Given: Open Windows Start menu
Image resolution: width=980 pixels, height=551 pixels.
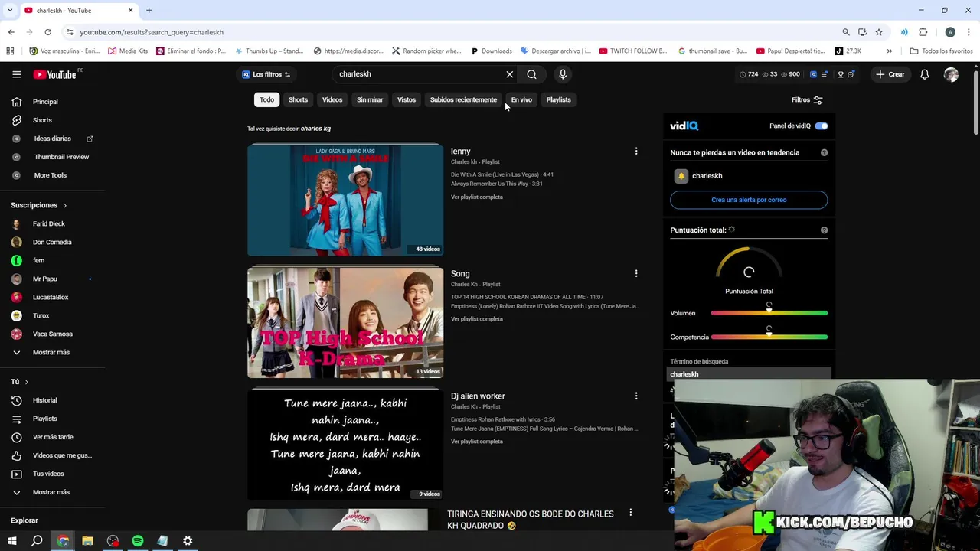Looking at the screenshot, I should pos(11,541).
